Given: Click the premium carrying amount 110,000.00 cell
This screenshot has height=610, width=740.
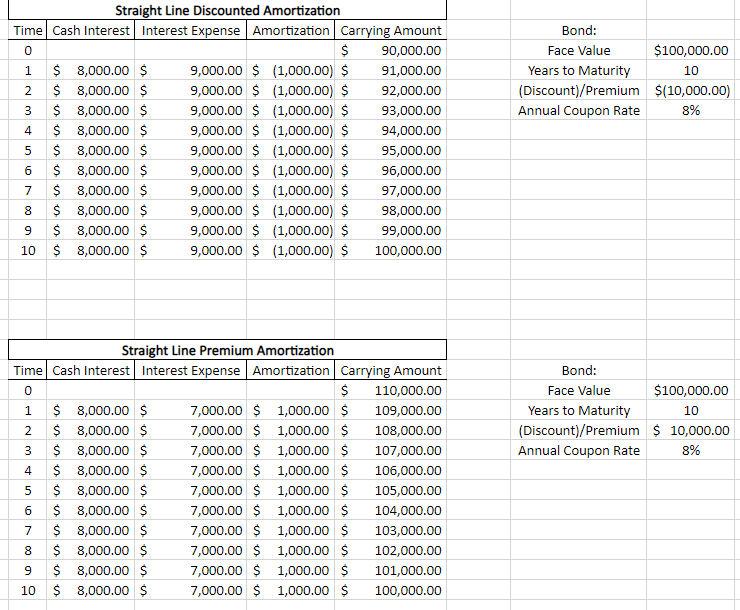Looking at the screenshot, I should (390, 390).
